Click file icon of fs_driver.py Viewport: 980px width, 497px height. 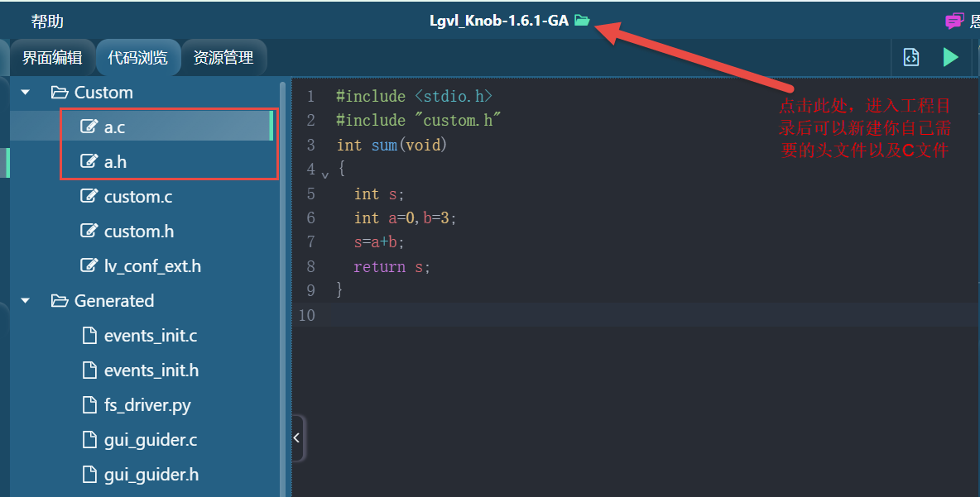click(x=89, y=405)
